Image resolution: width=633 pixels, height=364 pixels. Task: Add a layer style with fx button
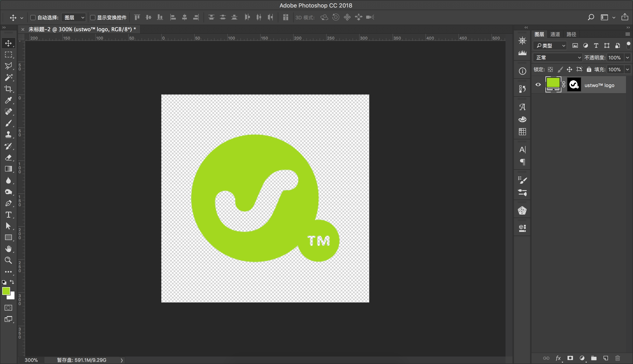(558, 358)
